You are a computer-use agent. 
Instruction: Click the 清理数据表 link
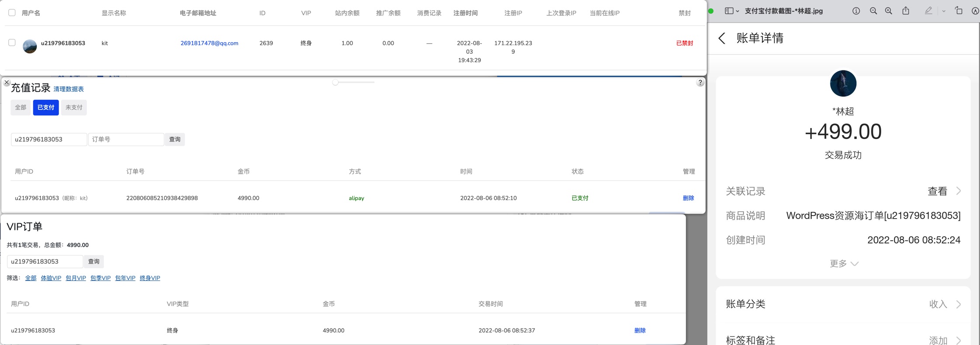(x=69, y=89)
